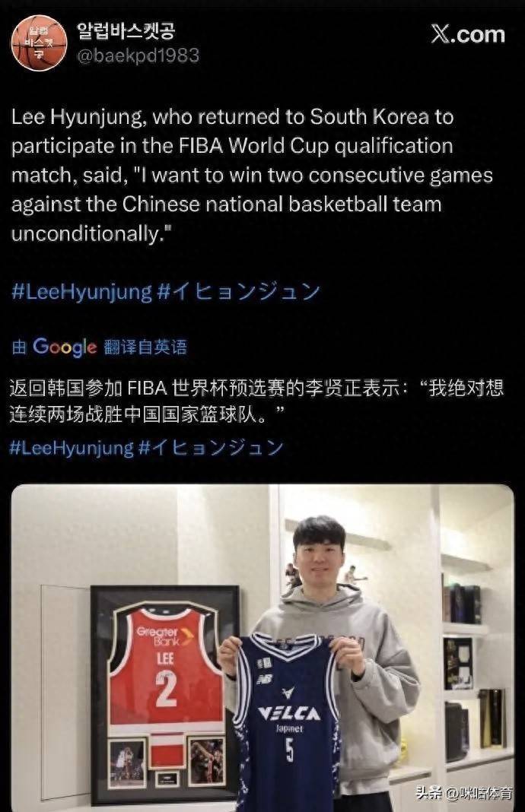The height and width of the screenshot is (812, 525).
Task: Select the English tweet text paragraph
Action: click(x=252, y=175)
